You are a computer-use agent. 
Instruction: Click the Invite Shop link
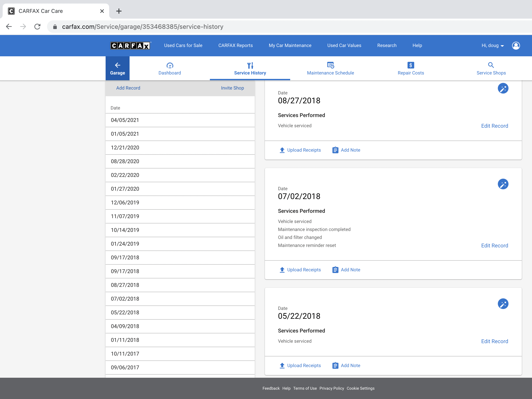click(232, 88)
